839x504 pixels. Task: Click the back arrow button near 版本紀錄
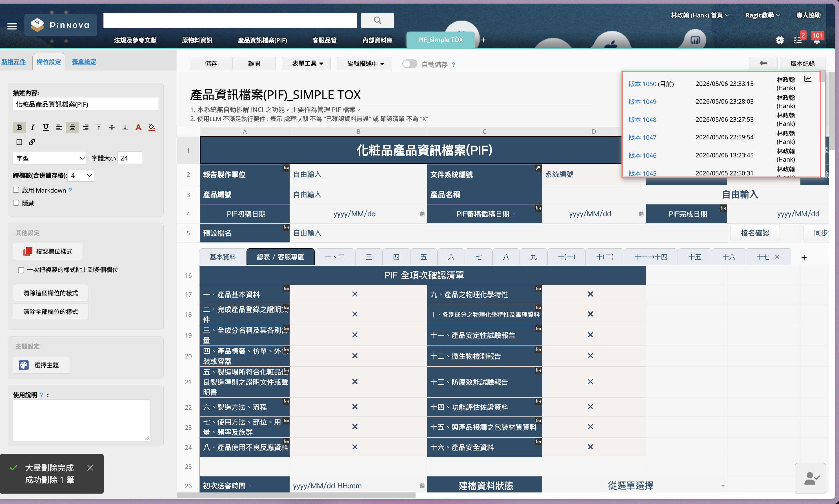[763, 63]
